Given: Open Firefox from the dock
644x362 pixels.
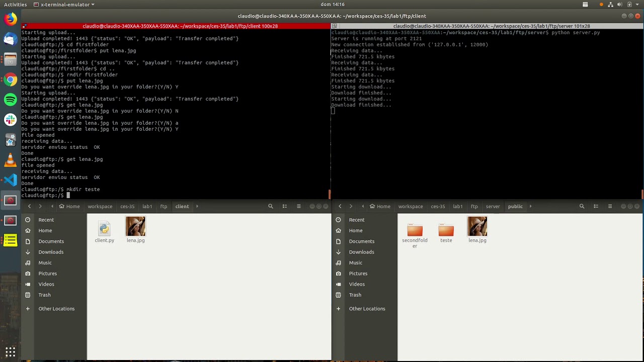Looking at the screenshot, I should pos(10,19).
